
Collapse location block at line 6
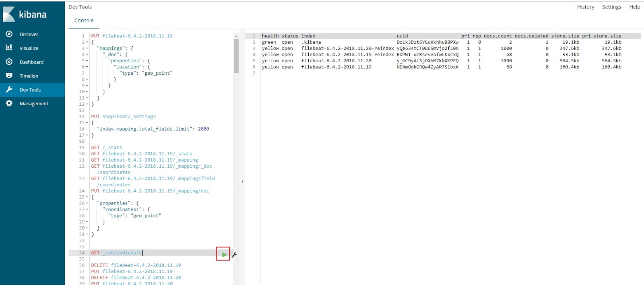[87, 67]
